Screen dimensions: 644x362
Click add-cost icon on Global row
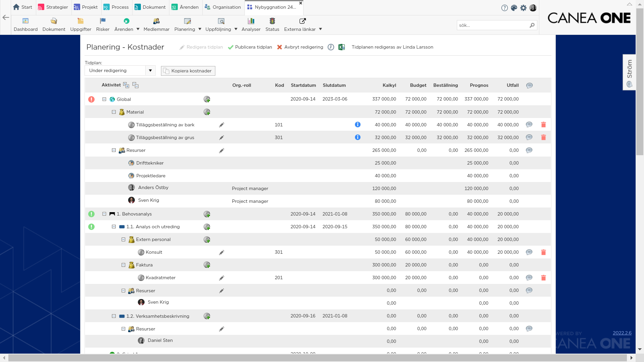click(x=207, y=99)
